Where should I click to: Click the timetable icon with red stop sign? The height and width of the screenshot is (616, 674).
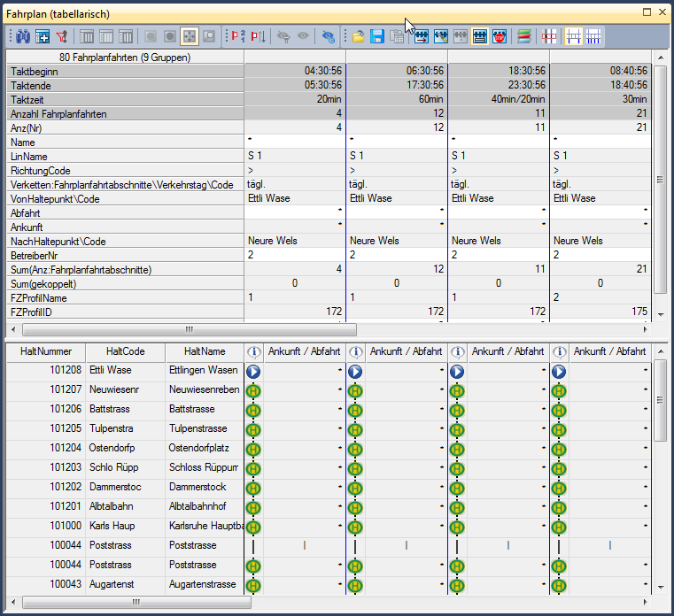(x=500, y=36)
